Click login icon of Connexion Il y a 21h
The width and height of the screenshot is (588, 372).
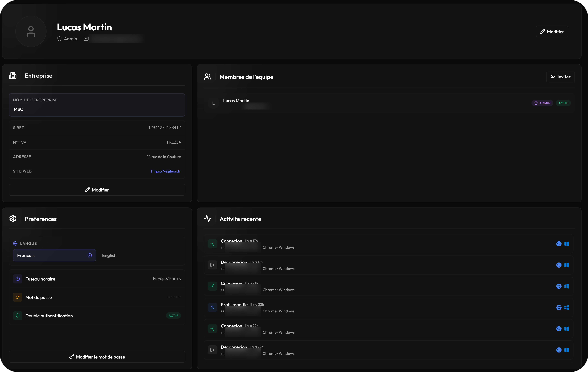[212, 286]
